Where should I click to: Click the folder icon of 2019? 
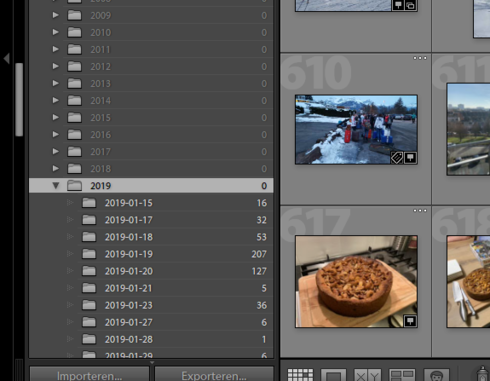(74, 186)
